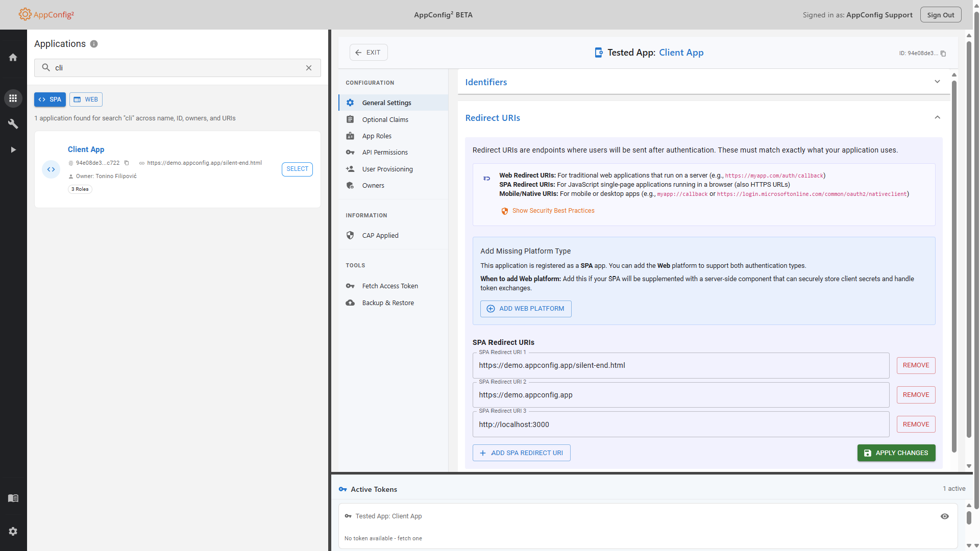Screen dimensions: 980x551
Task: Edit SPA Redirect URI 2 field
Action: click(681, 395)
